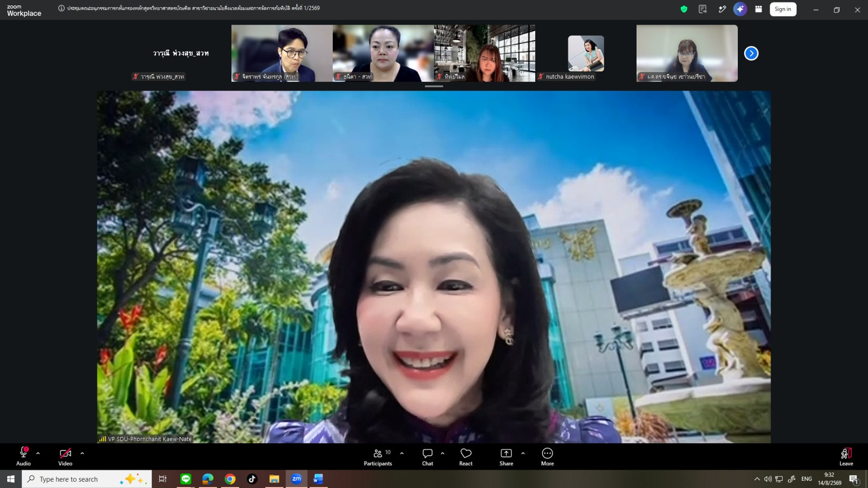This screenshot has width=868, height=488.
Task: Open the network status tray icon
Action: 779,479
